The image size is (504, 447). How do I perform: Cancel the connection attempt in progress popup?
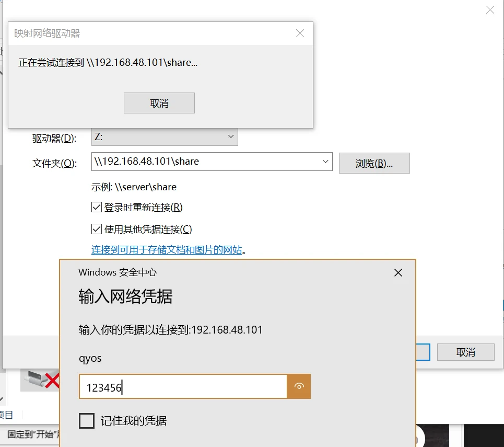pos(159,103)
